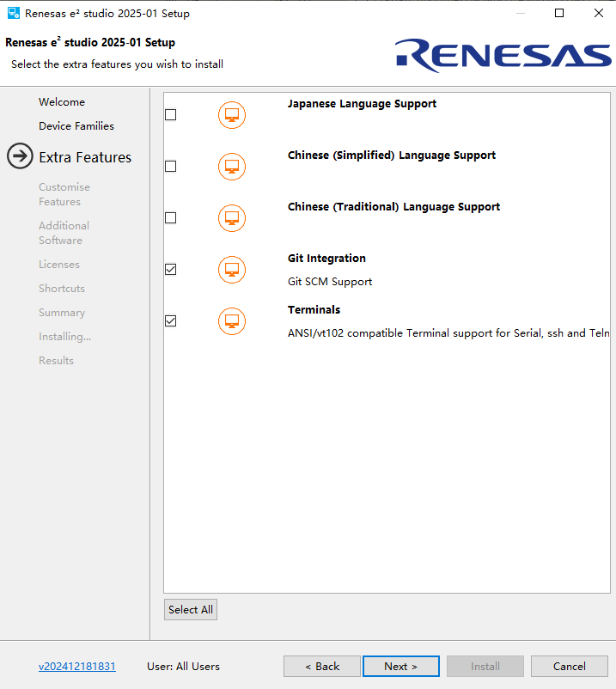Click the greyed-out Install button
616x689 pixels.
pyautogui.click(x=485, y=666)
